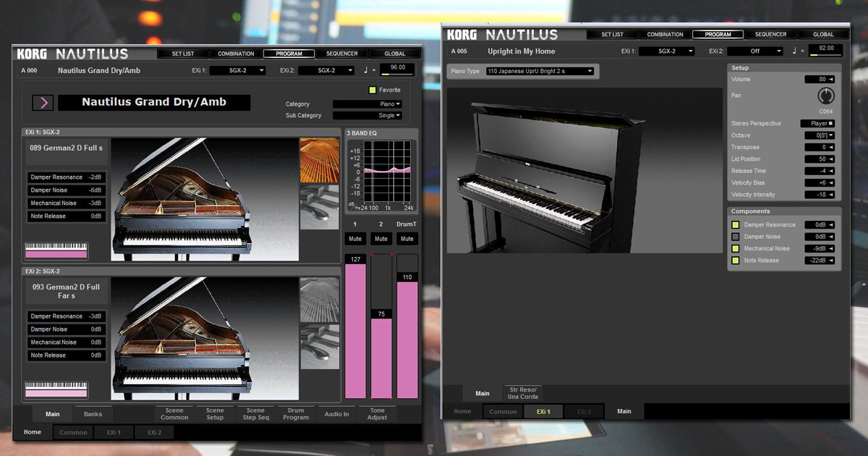Image resolution: width=868 pixels, height=456 pixels.
Task: Click Mechanical Noise -3dB in EXi 1
Action: [67, 203]
